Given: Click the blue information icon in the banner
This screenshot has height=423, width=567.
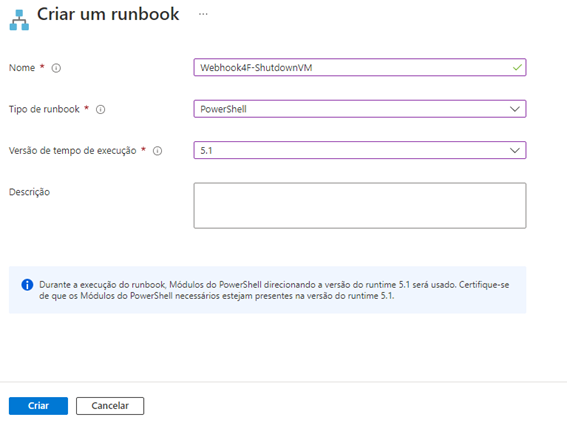Looking at the screenshot, I should (x=27, y=285).
